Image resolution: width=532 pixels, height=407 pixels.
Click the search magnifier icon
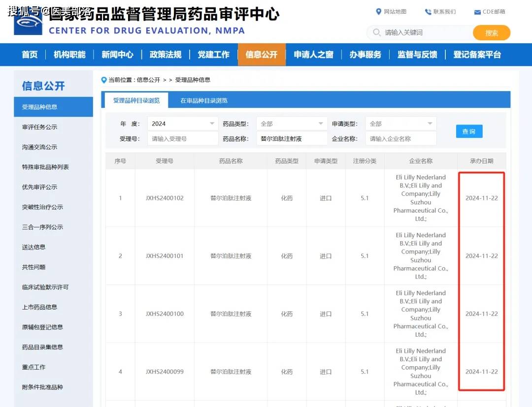(376, 32)
